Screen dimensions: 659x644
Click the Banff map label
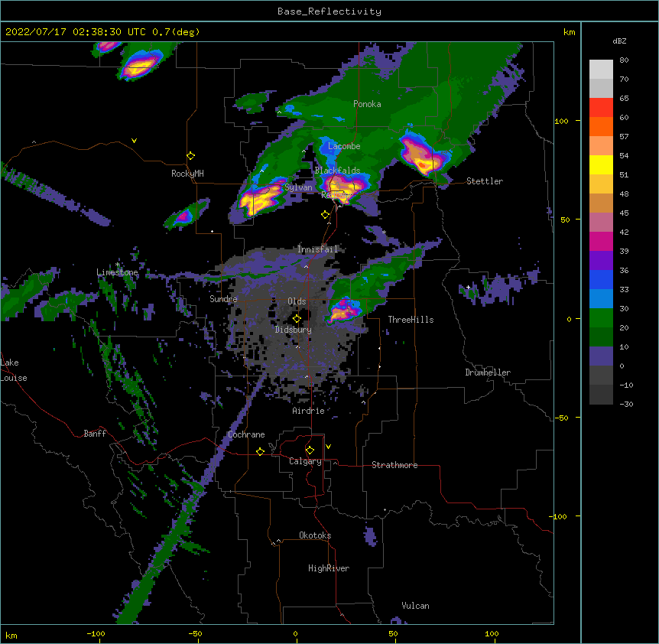(95, 434)
